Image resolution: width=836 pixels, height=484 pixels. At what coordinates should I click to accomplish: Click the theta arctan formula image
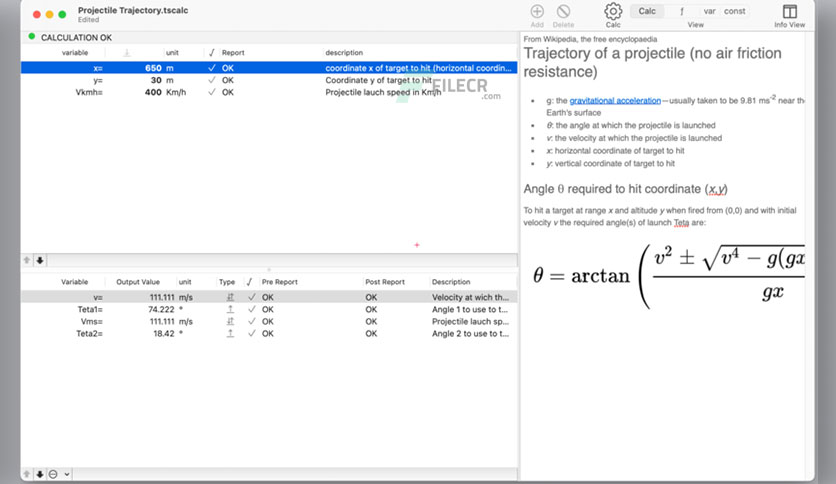[669, 276]
